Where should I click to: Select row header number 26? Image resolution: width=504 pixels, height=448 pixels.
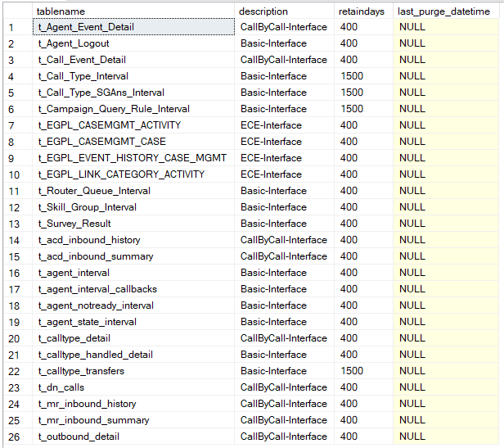click(x=18, y=437)
